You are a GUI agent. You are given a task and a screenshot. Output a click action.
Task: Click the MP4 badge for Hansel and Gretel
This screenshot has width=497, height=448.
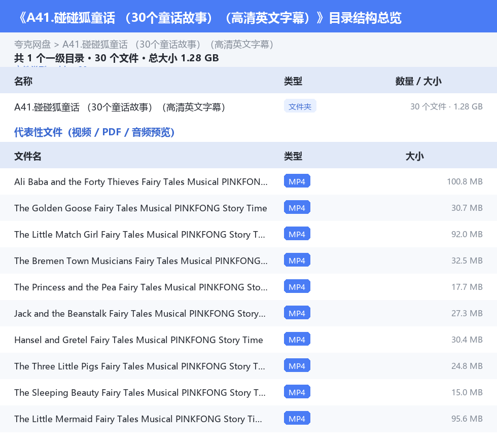[297, 339]
